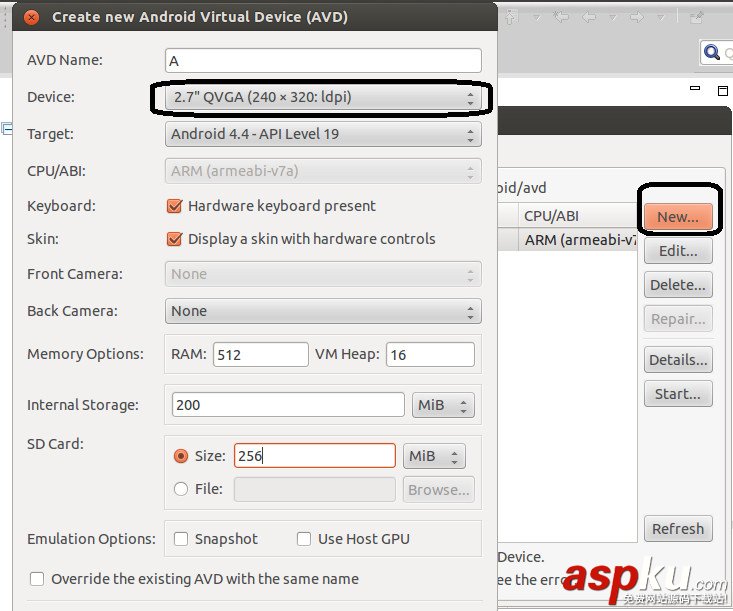The width and height of the screenshot is (733, 611).
Task: Click the previous annotation toolbar icon
Action: (512, 17)
